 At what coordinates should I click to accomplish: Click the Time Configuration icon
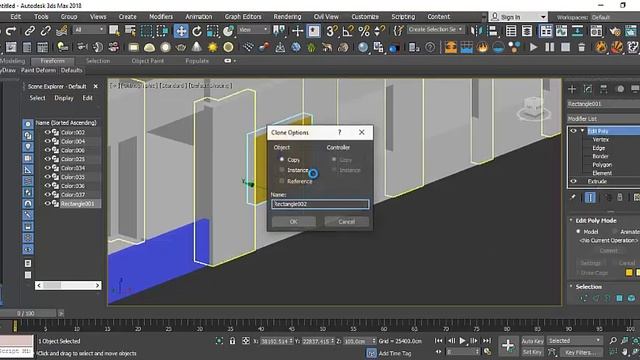click(487, 351)
